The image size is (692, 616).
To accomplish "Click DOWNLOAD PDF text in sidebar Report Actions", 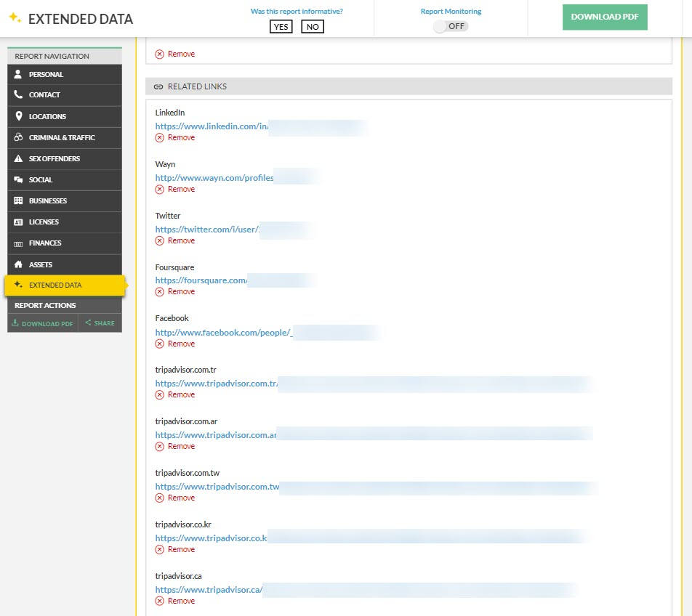I will (47, 324).
